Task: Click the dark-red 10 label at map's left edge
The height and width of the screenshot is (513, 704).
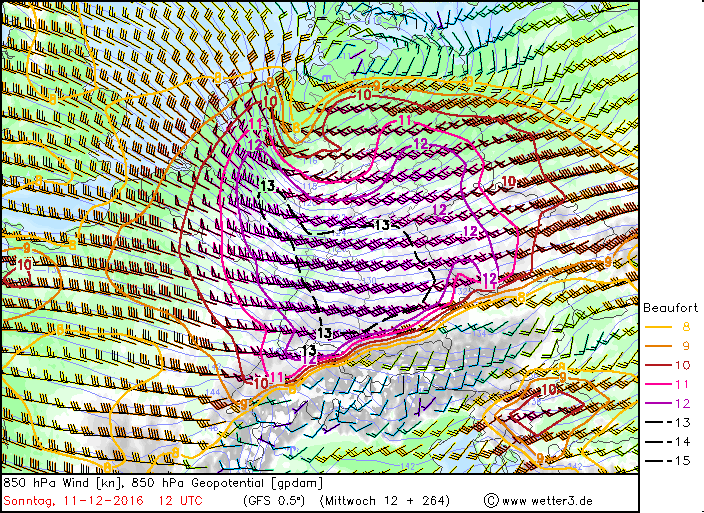Action: 24,265
